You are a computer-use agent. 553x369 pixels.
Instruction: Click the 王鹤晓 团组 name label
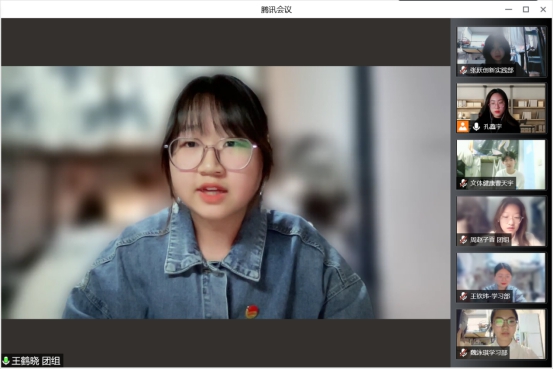click(36, 361)
